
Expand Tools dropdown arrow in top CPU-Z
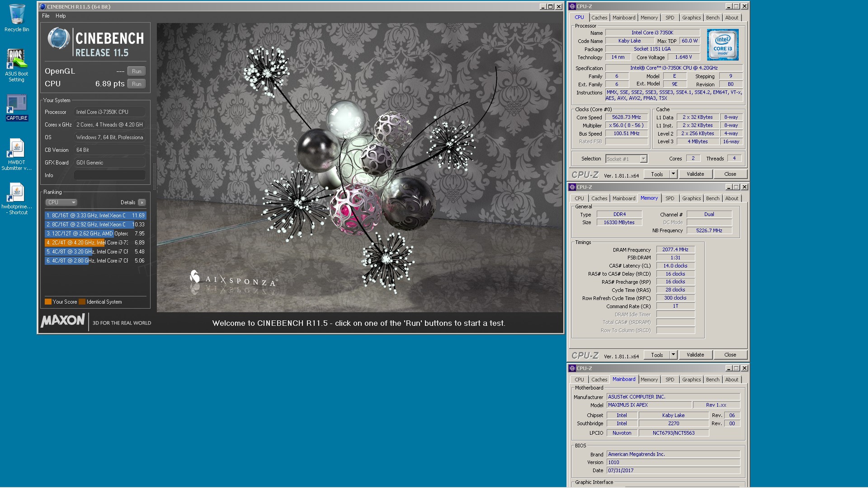click(673, 174)
